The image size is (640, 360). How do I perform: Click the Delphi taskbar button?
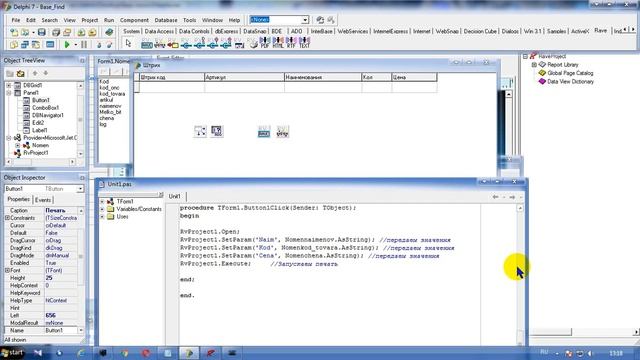189,353
